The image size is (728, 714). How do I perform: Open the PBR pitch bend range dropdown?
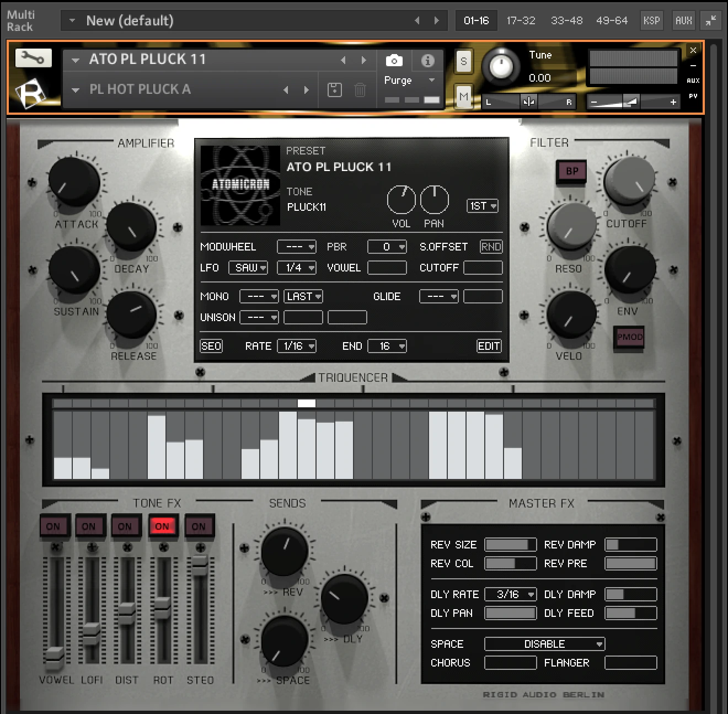click(387, 247)
